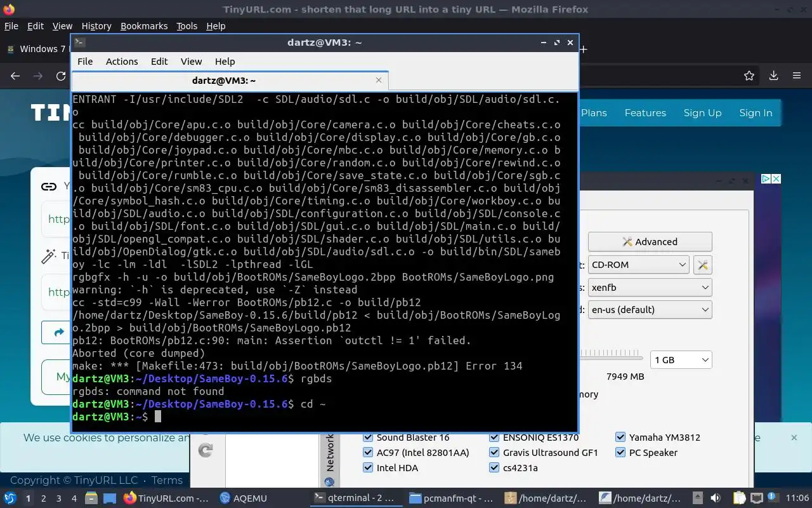812x508 pixels.
Task: Click the show desktop icon in the taskbar
Action: click(109, 498)
